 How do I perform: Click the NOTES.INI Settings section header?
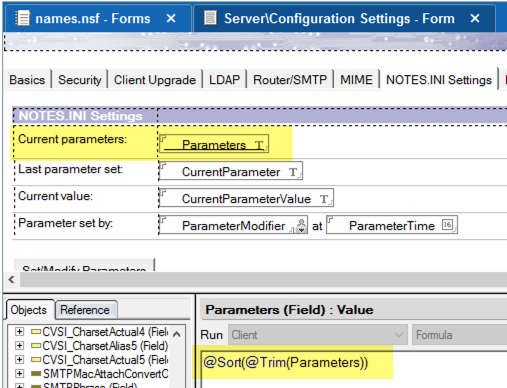click(x=80, y=116)
